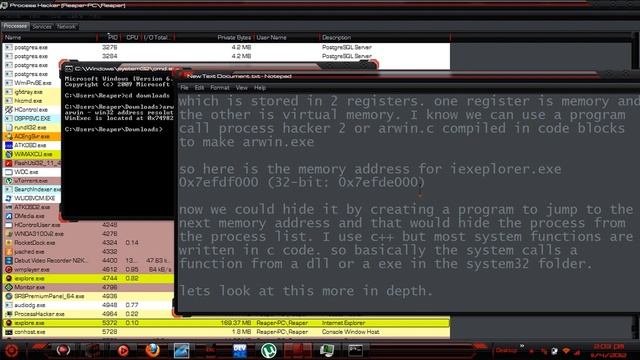The width and height of the screenshot is (640, 360).
Task: Click the RocketDock.exe process icon
Action: 9,242
